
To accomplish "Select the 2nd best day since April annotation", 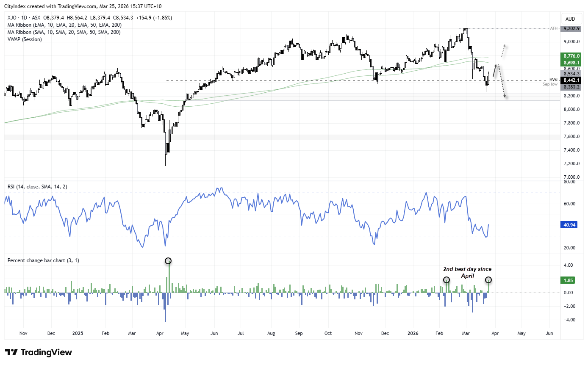I will click(467, 272).
